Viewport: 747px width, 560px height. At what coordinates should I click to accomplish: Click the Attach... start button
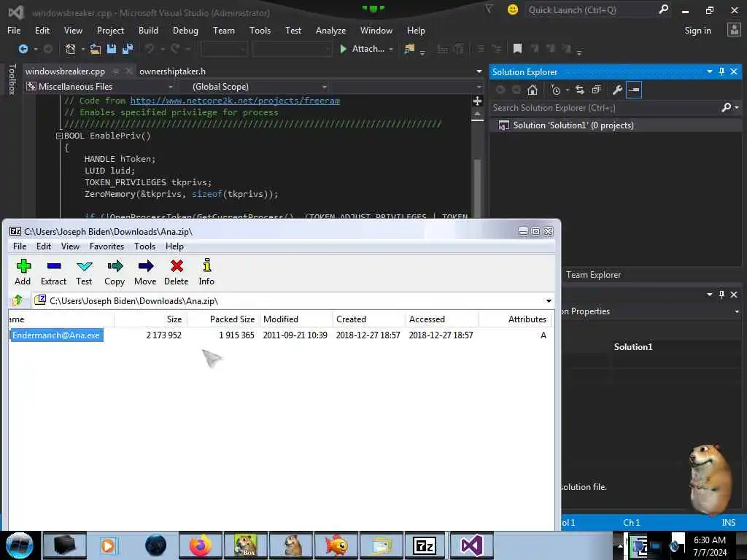362,49
